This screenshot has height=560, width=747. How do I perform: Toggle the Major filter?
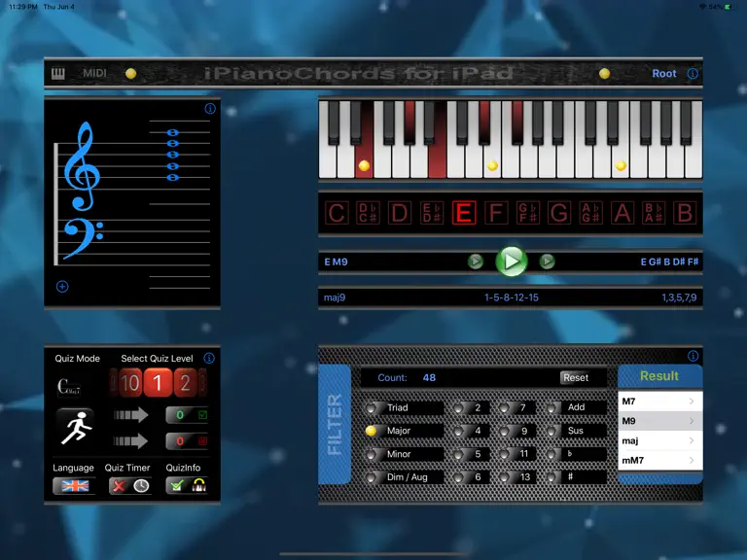[x=404, y=431]
